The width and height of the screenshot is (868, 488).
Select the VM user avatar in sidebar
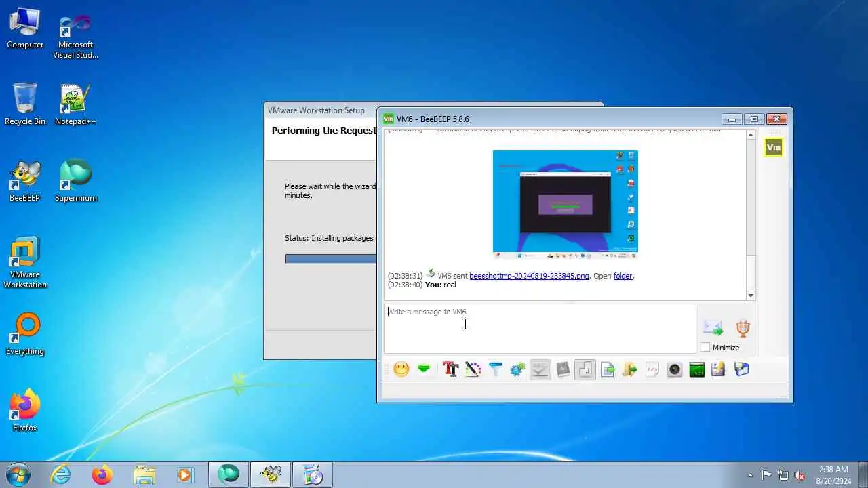pyautogui.click(x=774, y=147)
